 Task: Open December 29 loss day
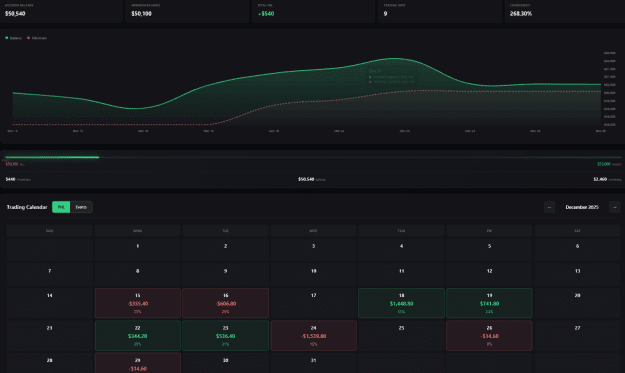pyautogui.click(x=138, y=363)
